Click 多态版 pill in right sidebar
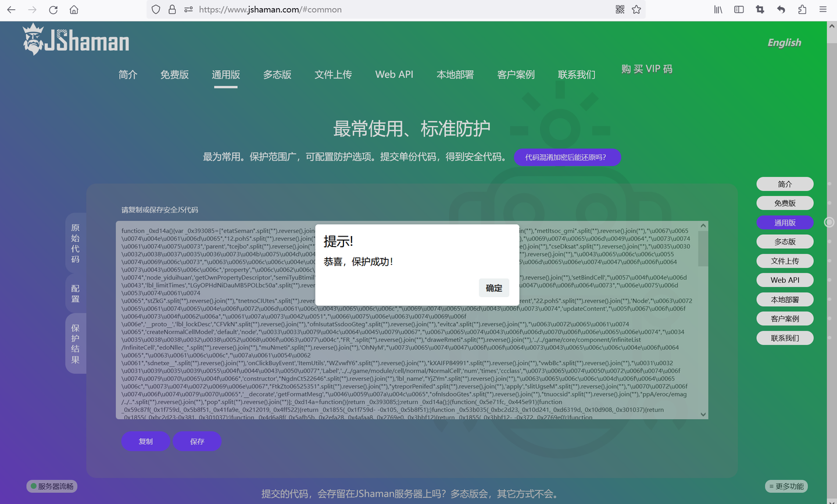The image size is (837, 504). click(785, 242)
